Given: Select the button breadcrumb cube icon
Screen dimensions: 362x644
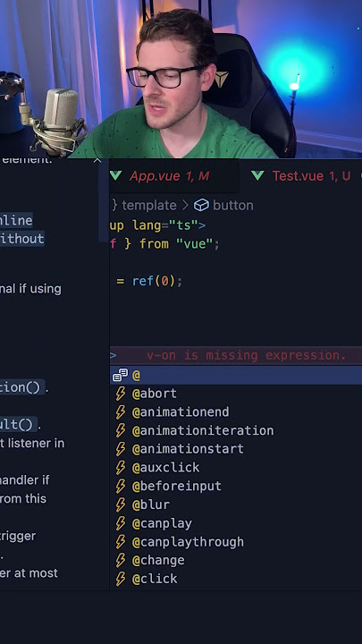Looking at the screenshot, I should point(201,205).
